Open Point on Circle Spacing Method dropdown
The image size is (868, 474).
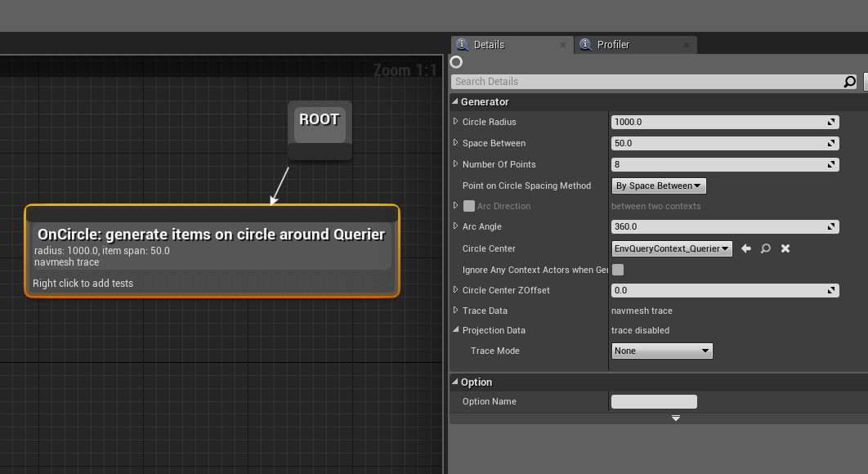(659, 186)
